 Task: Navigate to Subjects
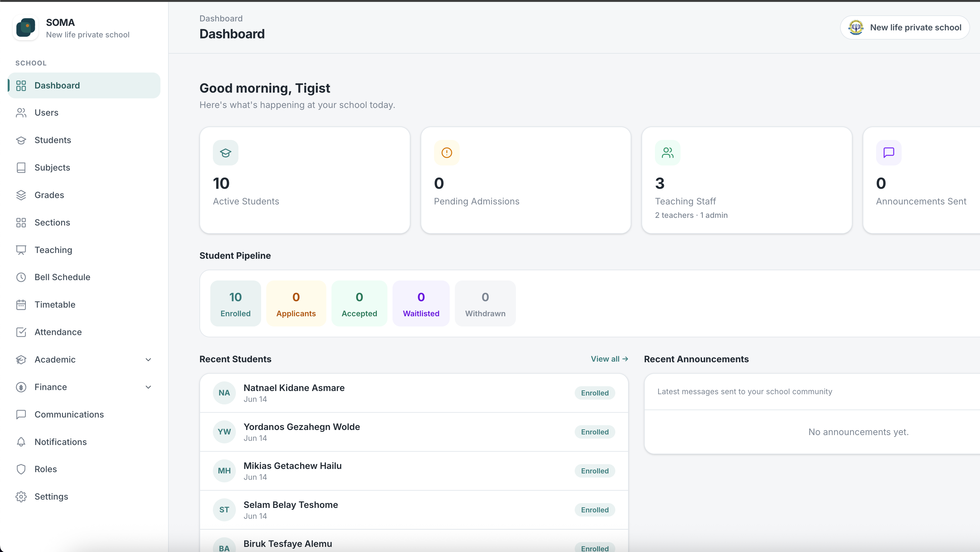84,168
